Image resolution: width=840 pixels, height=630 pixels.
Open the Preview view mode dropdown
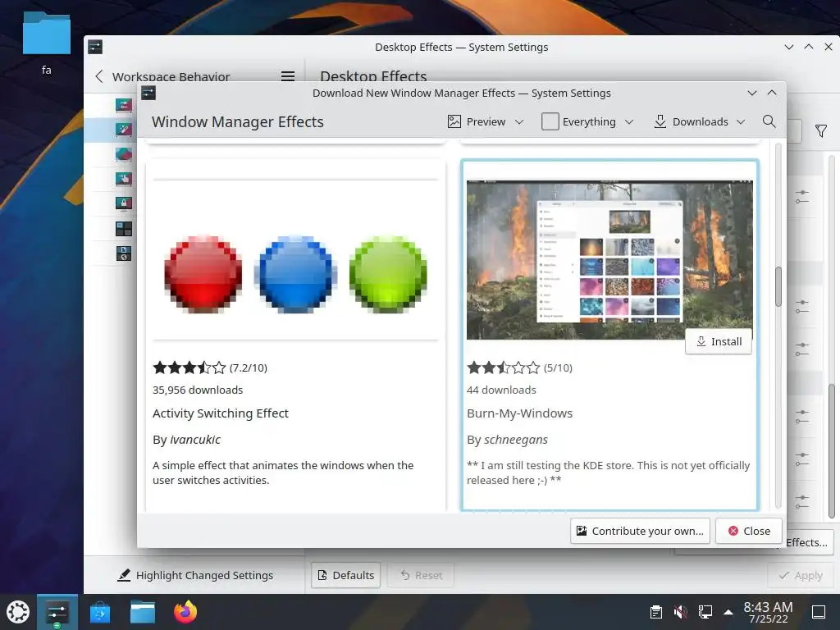coord(486,121)
